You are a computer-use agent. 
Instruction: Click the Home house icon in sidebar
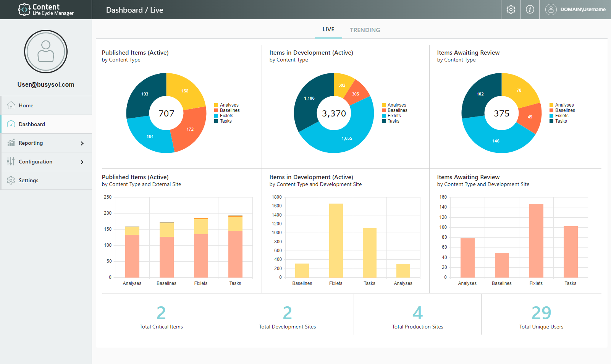[11, 105]
